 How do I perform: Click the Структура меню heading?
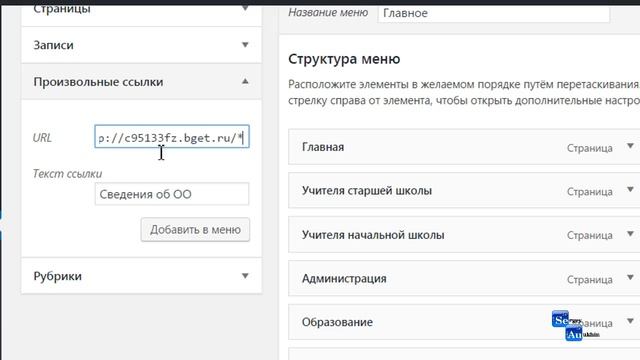click(344, 59)
